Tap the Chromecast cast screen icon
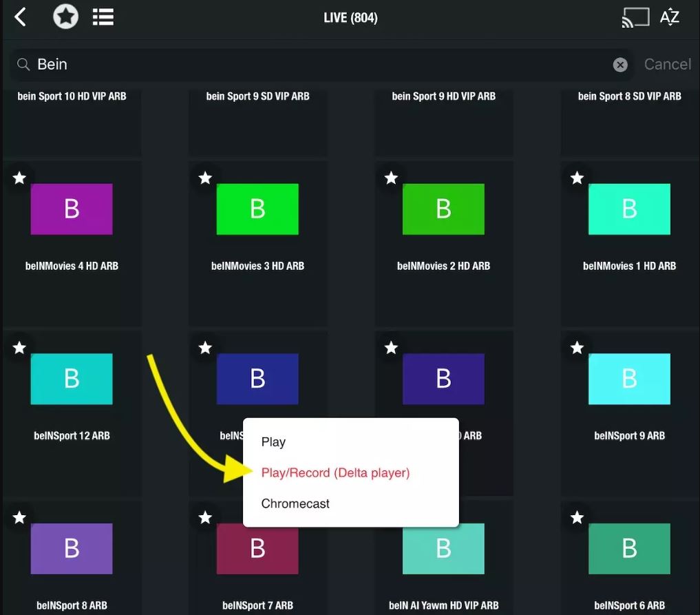Image resolution: width=700 pixels, height=615 pixels. pyautogui.click(x=635, y=18)
